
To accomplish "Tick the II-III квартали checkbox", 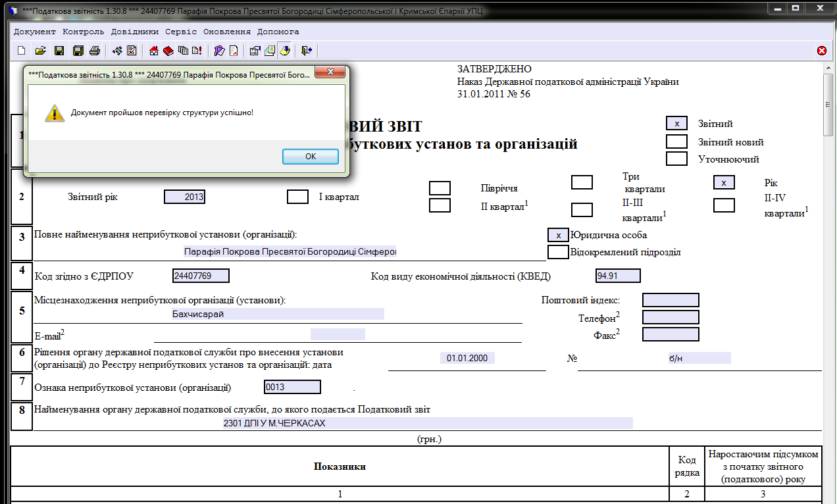I will 582,210.
